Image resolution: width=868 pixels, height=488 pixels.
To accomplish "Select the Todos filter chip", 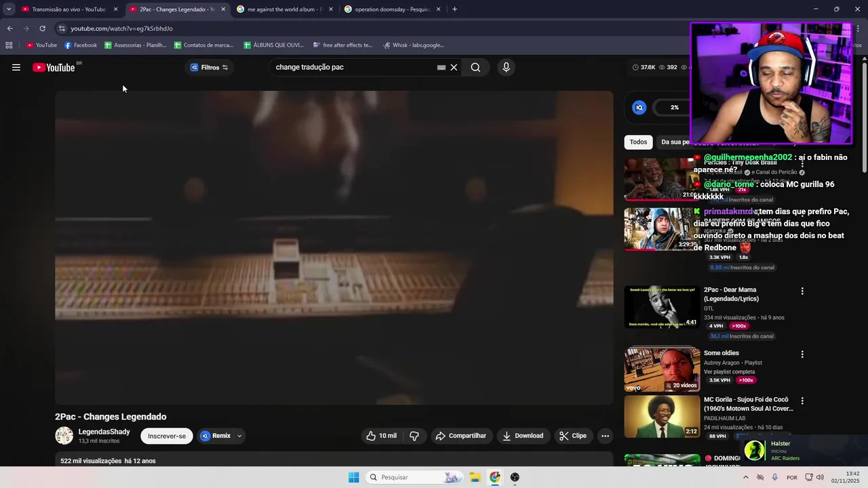I will (638, 142).
